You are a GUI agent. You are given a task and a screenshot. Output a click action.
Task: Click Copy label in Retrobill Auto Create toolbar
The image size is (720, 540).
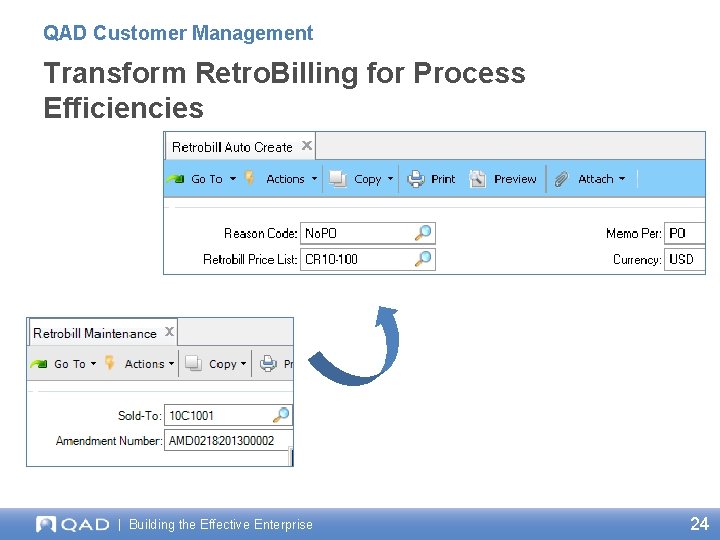pyautogui.click(x=368, y=180)
